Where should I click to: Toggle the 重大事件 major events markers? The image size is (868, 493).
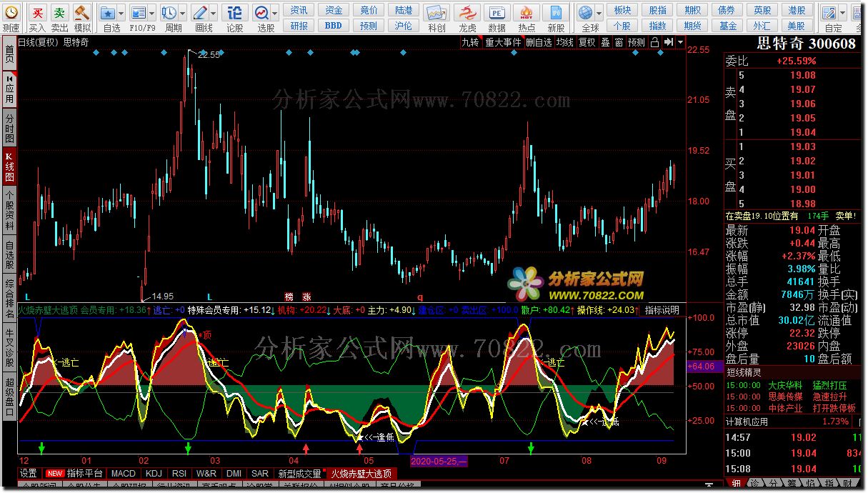click(504, 42)
